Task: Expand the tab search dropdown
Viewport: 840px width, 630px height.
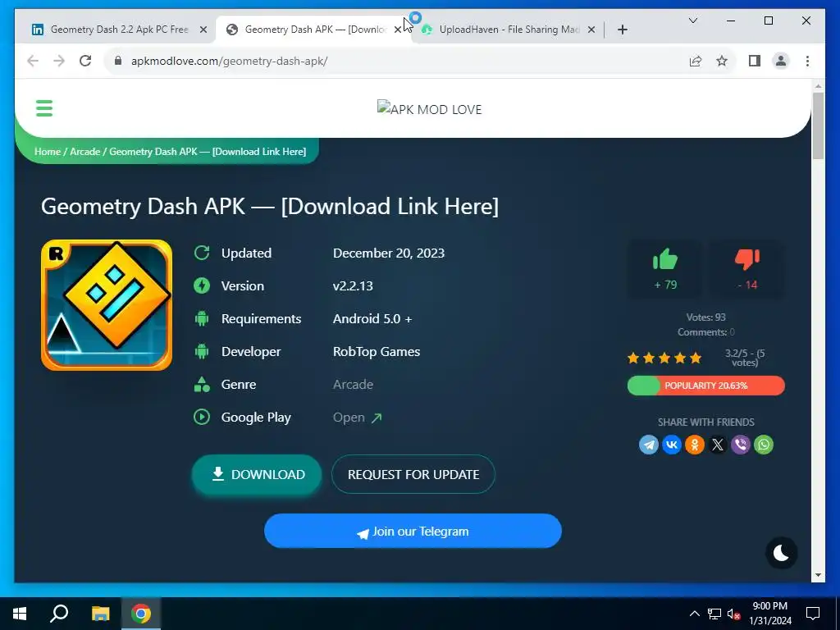Action: tap(692, 21)
